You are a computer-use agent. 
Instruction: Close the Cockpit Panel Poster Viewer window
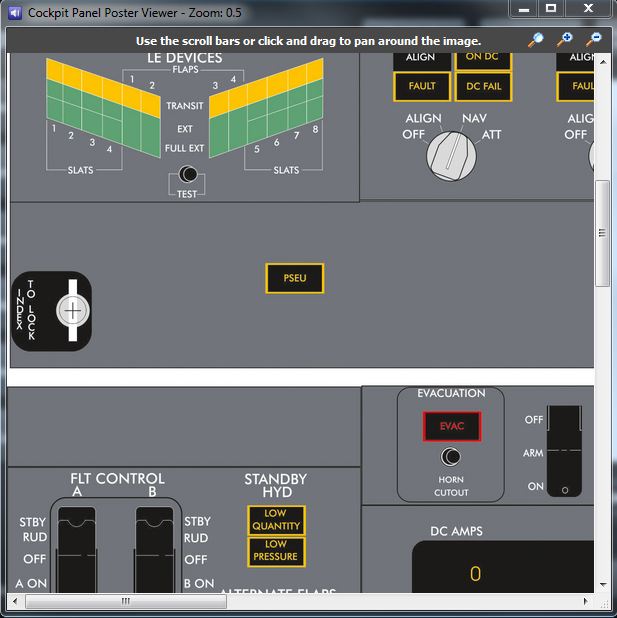588,9
